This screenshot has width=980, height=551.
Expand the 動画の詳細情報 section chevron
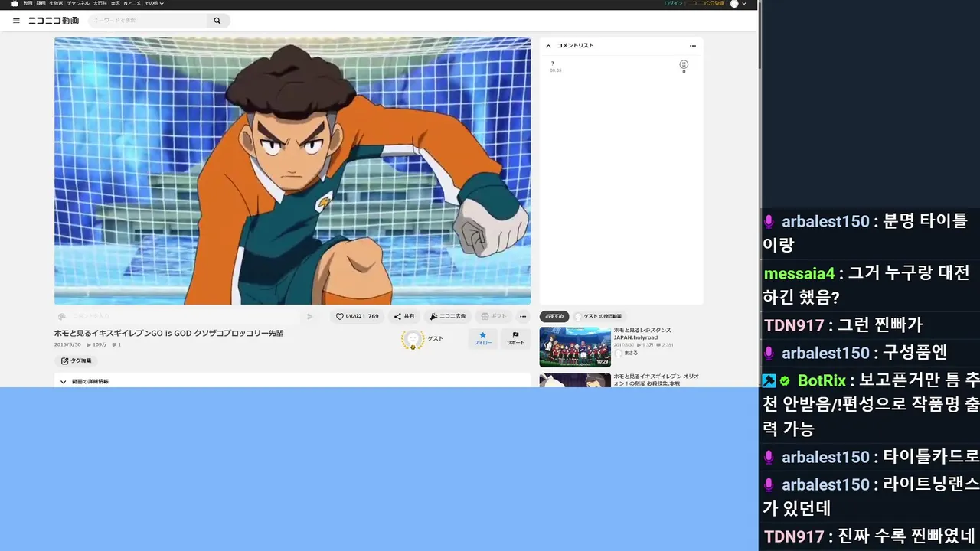[x=64, y=381]
